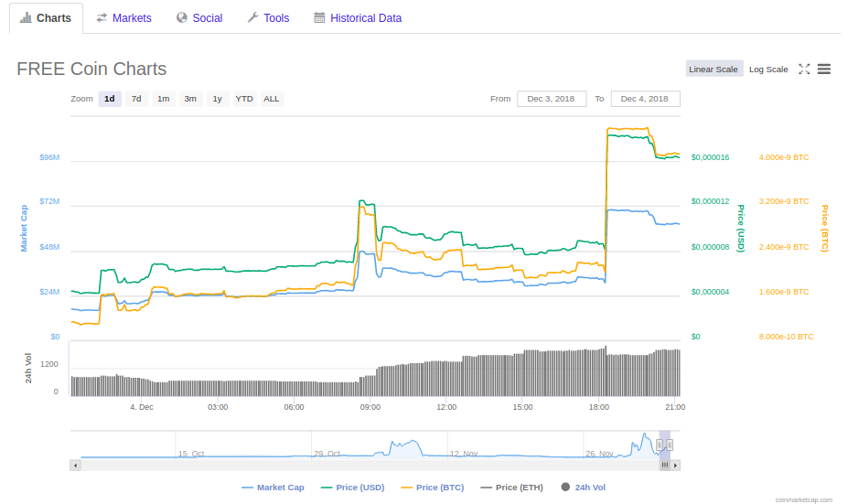Open the chart hamburger menu
Screen dimensions: 848x504
tap(823, 70)
